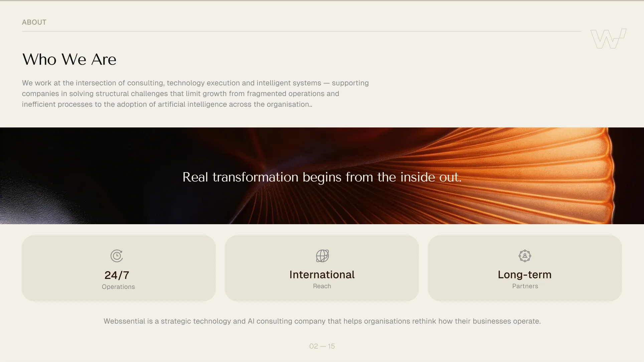Click the partners badge icon above Long-term
The height and width of the screenshot is (362, 644).
tap(525, 256)
